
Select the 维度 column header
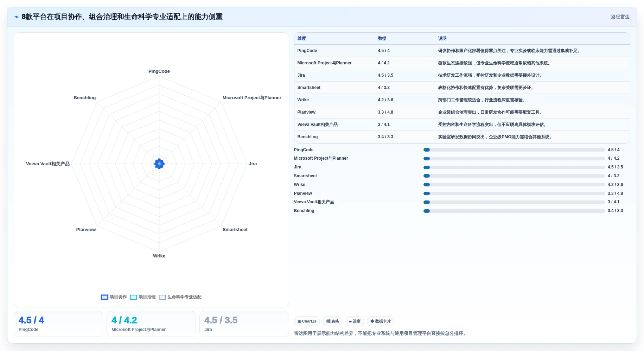[302, 39]
